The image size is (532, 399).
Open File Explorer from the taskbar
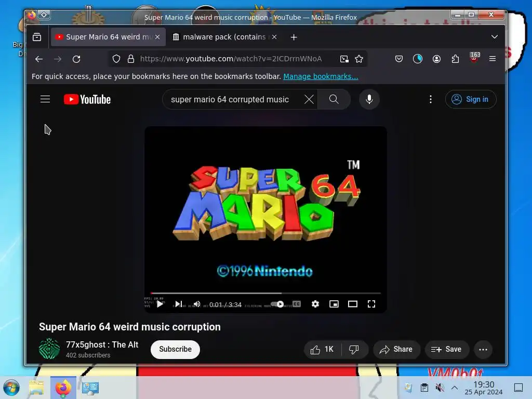(36, 388)
